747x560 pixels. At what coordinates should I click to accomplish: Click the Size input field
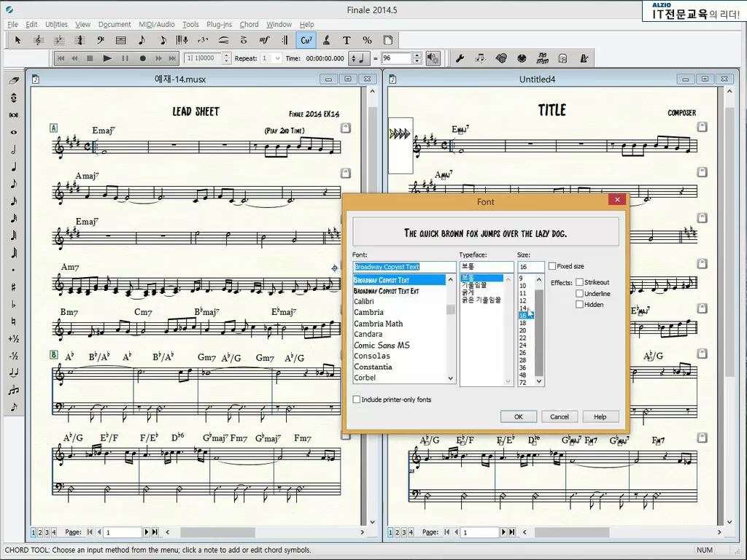(531, 267)
